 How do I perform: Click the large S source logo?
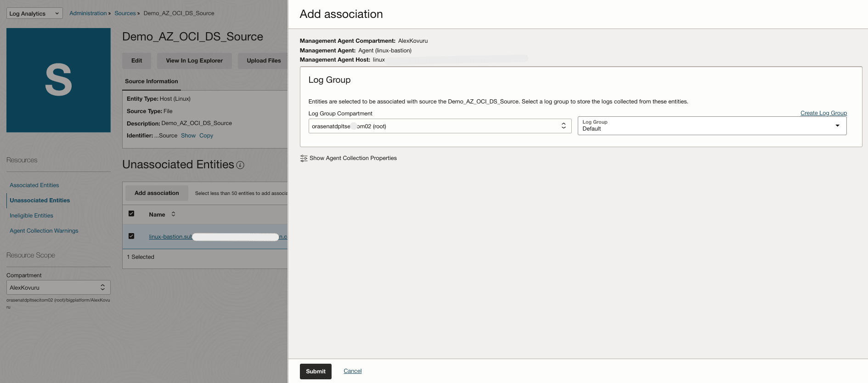58,80
